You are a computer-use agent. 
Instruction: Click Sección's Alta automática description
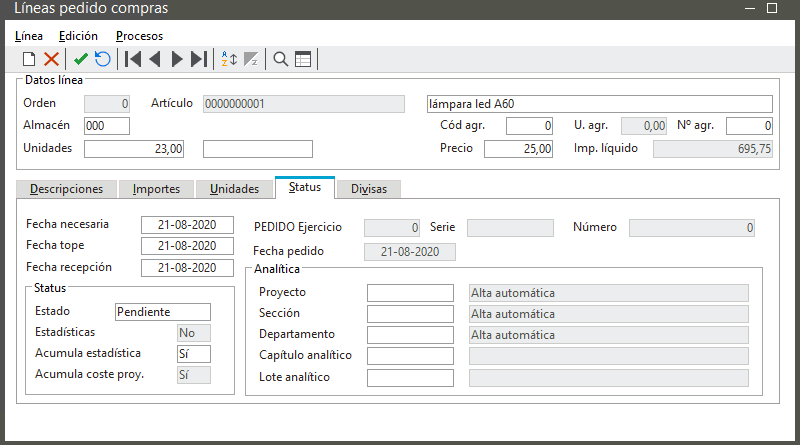tap(609, 314)
